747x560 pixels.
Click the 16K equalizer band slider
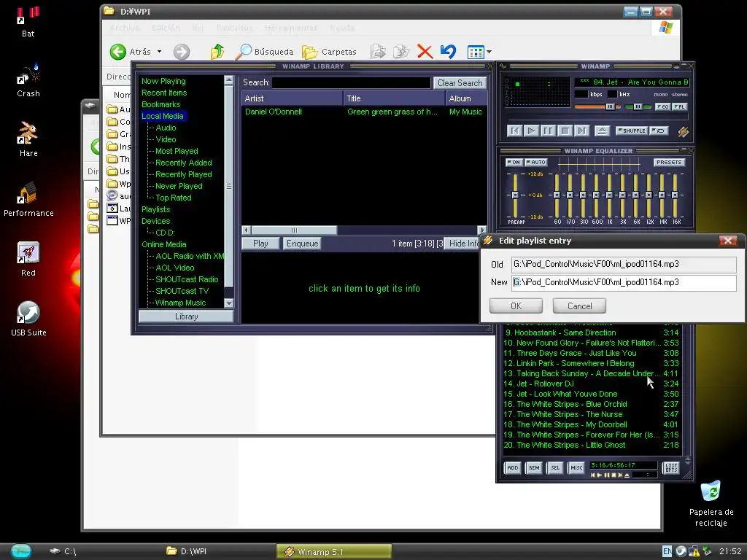point(675,195)
